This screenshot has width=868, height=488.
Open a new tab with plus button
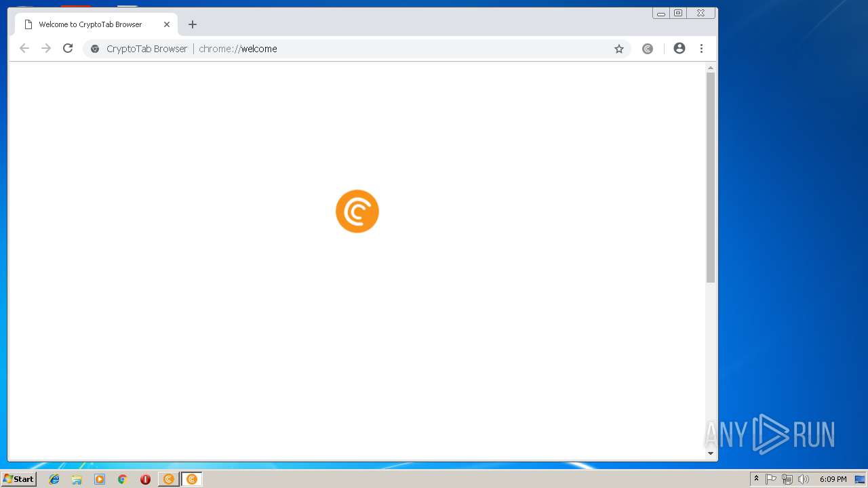pyautogui.click(x=193, y=24)
